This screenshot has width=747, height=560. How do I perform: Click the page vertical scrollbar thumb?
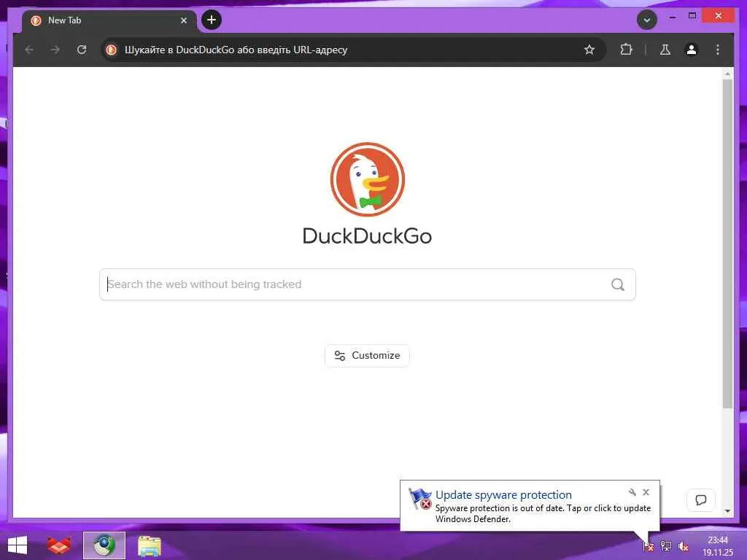pyautogui.click(x=727, y=243)
